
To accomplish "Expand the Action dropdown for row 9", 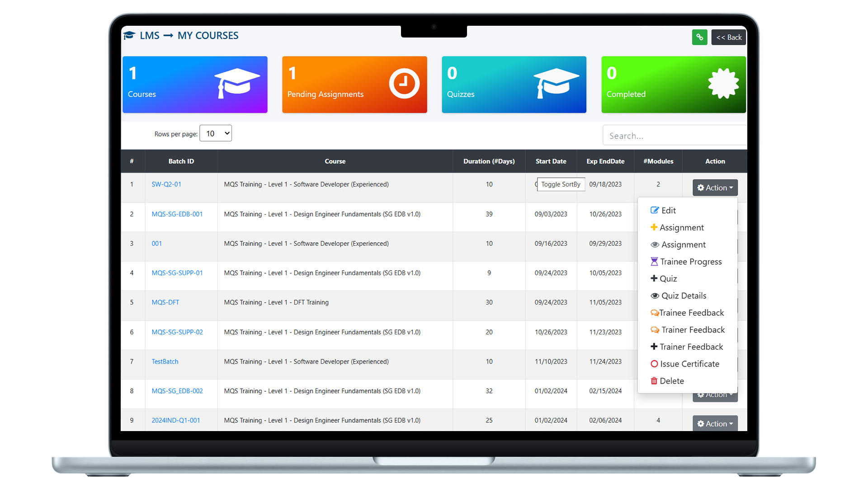I will (x=715, y=423).
